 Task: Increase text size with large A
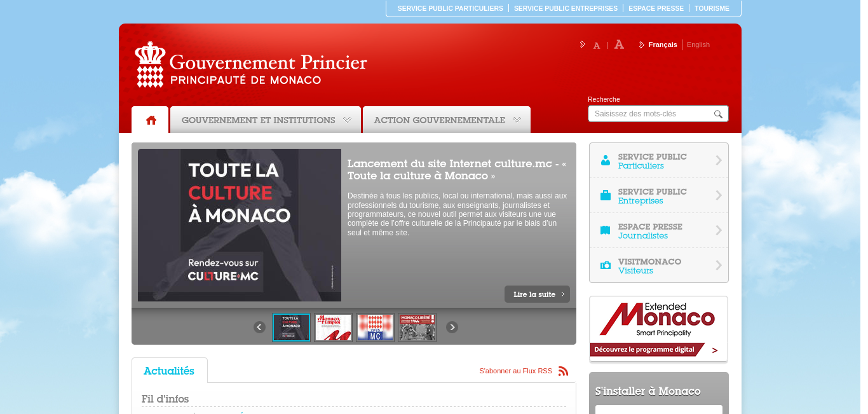(x=619, y=45)
